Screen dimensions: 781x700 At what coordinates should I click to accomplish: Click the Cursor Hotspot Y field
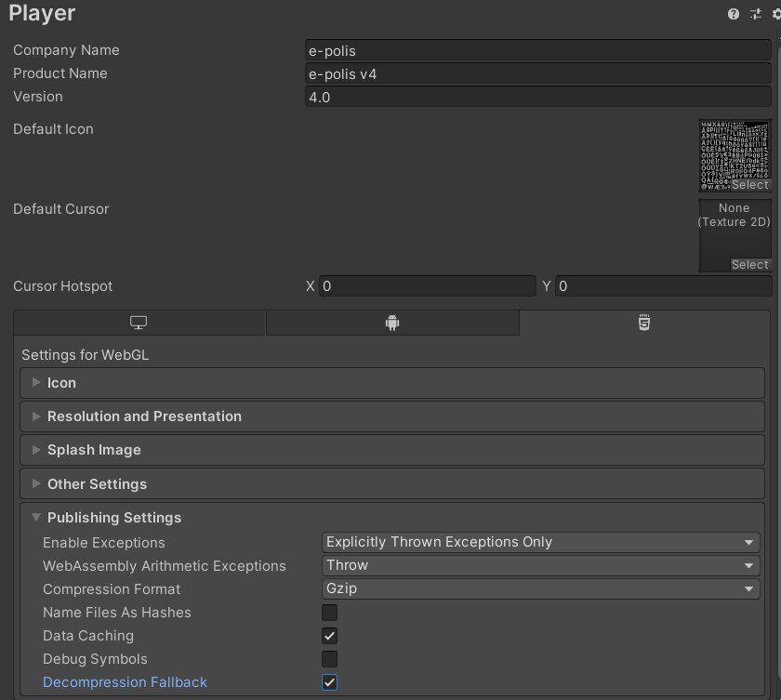pos(664,286)
